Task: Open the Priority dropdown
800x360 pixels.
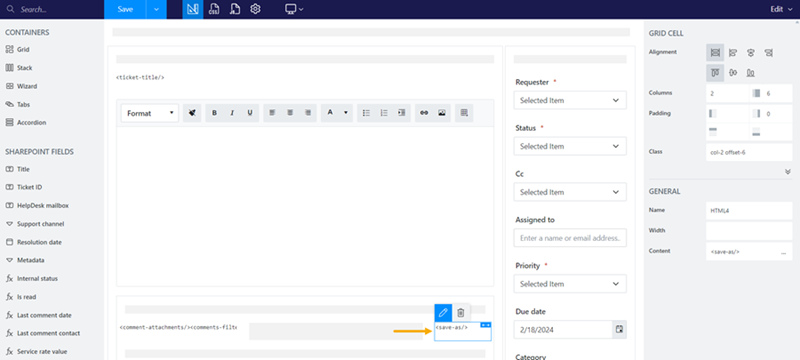Action: click(x=570, y=284)
